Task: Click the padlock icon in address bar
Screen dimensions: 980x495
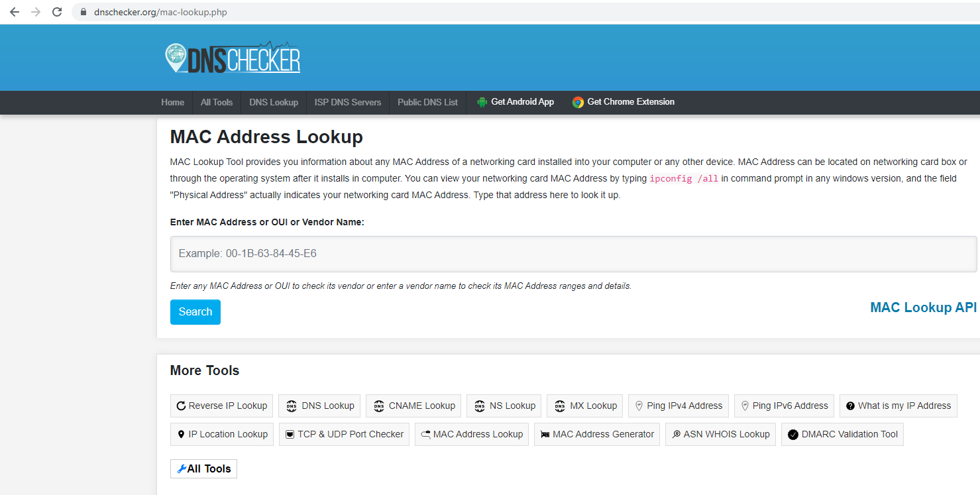Action: [x=83, y=12]
